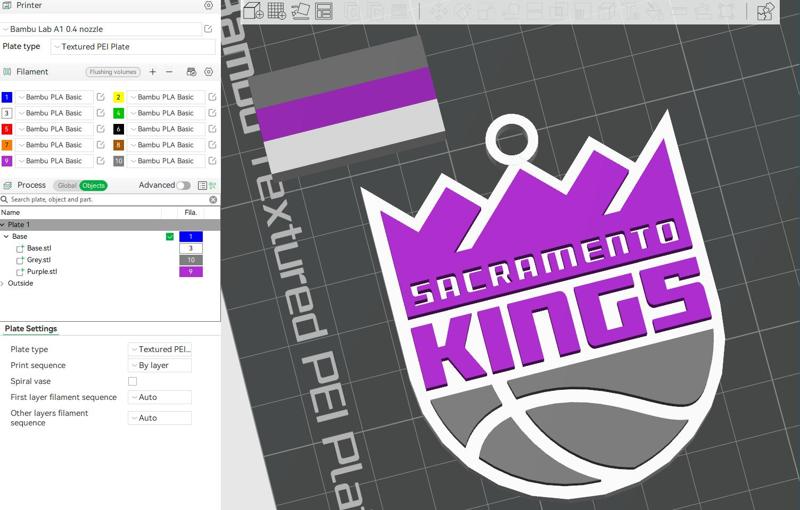The height and width of the screenshot is (510, 800).
Task: Open the printer preset dropdown
Action: pos(101,29)
